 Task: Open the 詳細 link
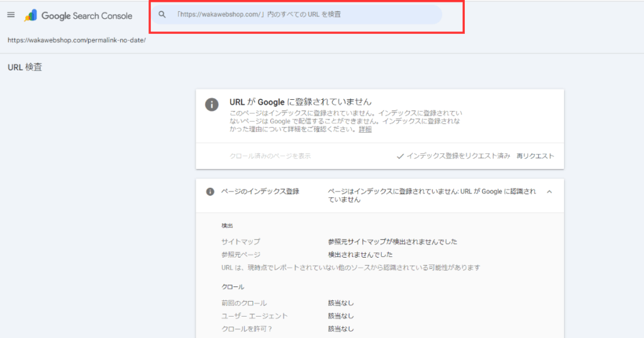point(365,129)
